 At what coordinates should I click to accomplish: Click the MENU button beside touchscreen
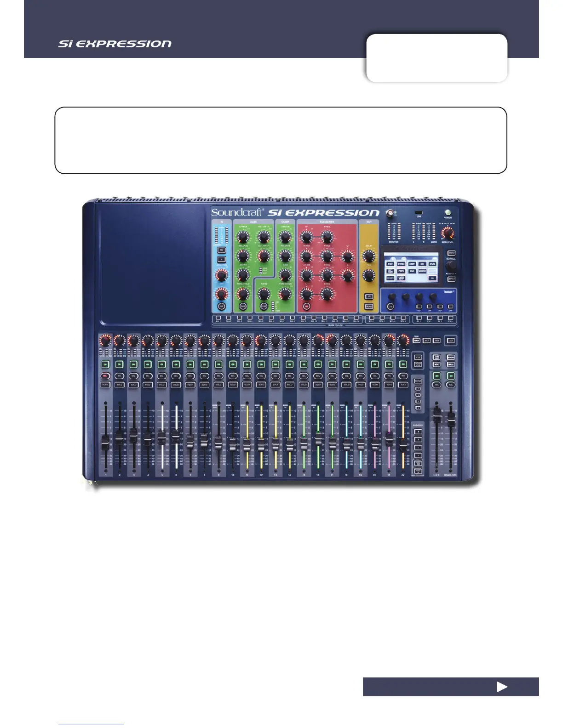pos(451,253)
